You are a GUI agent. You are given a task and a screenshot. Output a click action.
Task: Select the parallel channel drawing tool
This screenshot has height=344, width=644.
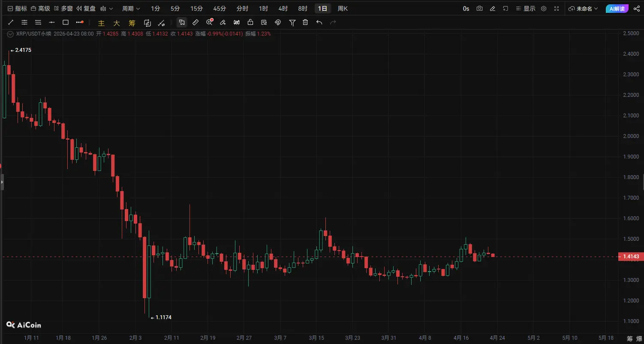point(24,22)
